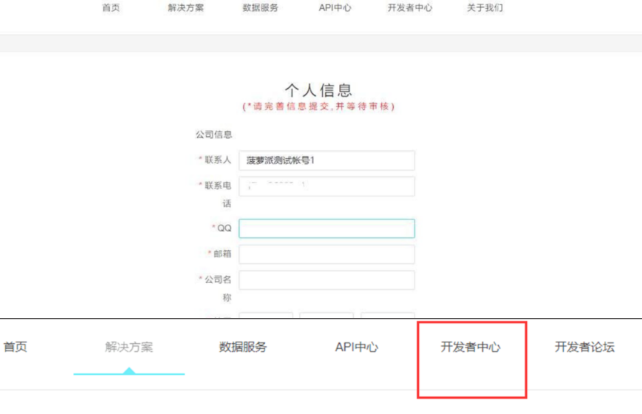The image size is (642, 414).
Task: Select 数据服务 in the top navigation bar
Action: (261, 8)
